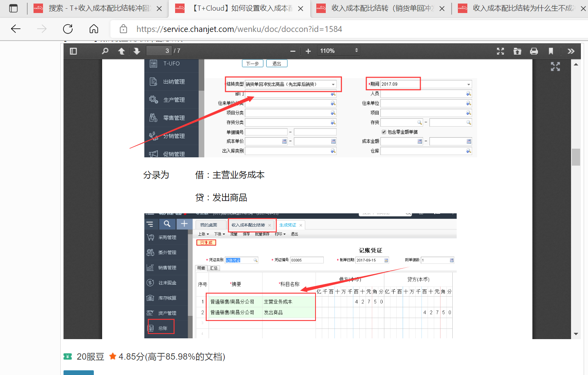Click the orange rating star

click(113, 356)
